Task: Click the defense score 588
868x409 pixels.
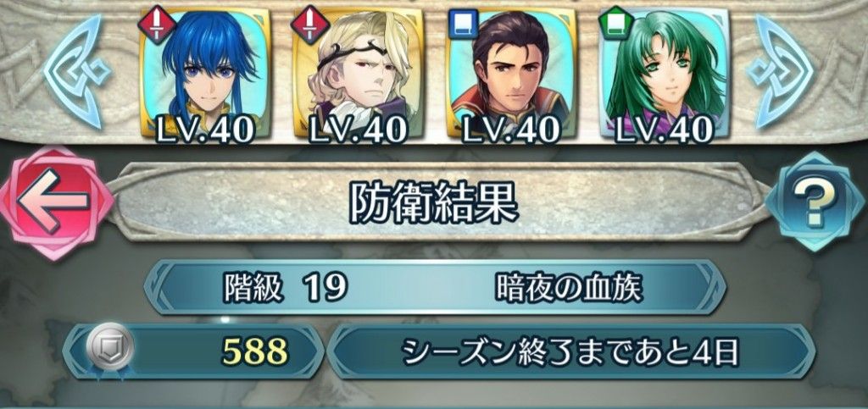Action: click(255, 351)
